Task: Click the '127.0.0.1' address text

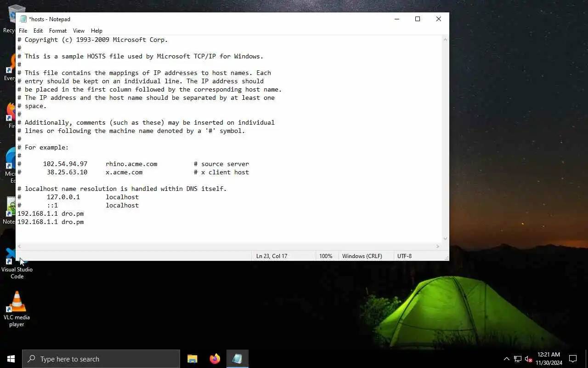Action: tap(63, 197)
